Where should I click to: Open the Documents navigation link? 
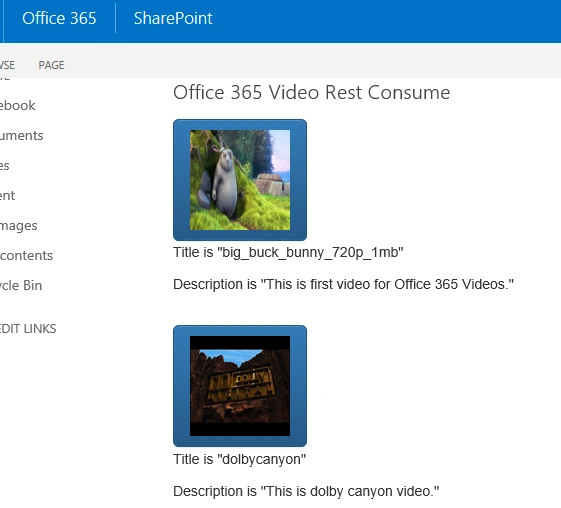21,136
